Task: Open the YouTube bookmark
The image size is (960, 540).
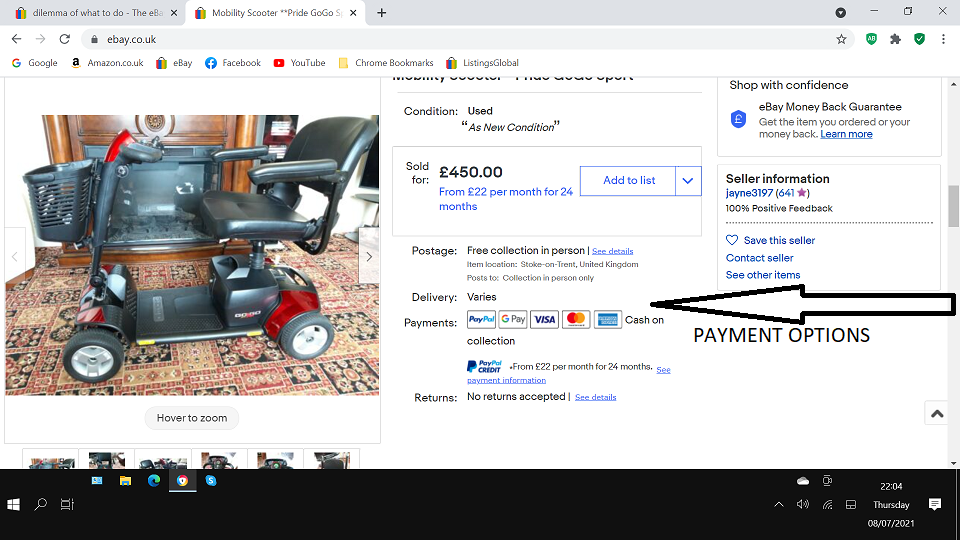Action: click(x=299, y=63)
